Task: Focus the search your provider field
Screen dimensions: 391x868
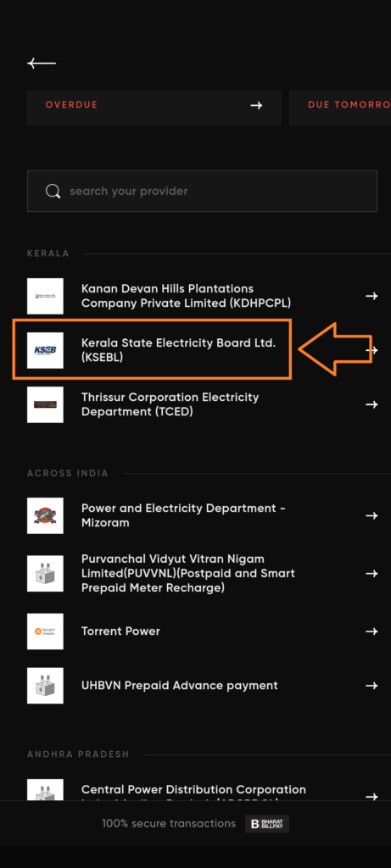Action: click(202, 191)
